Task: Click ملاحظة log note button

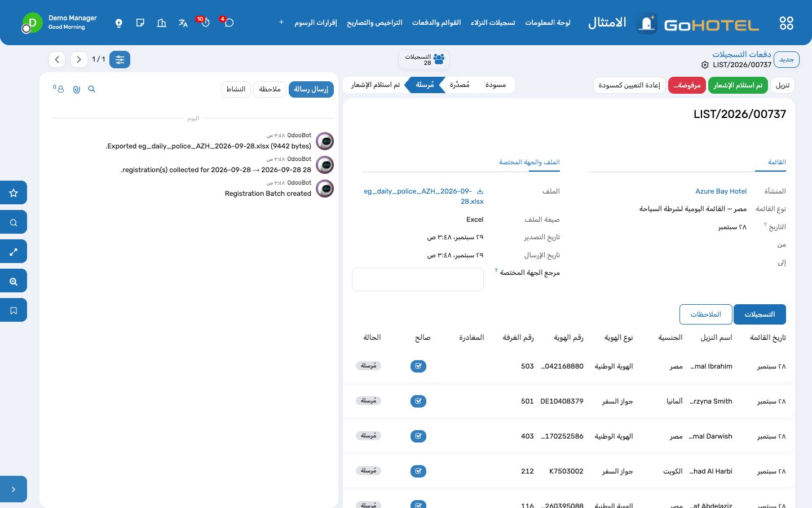Action: (x=270, y=89)
